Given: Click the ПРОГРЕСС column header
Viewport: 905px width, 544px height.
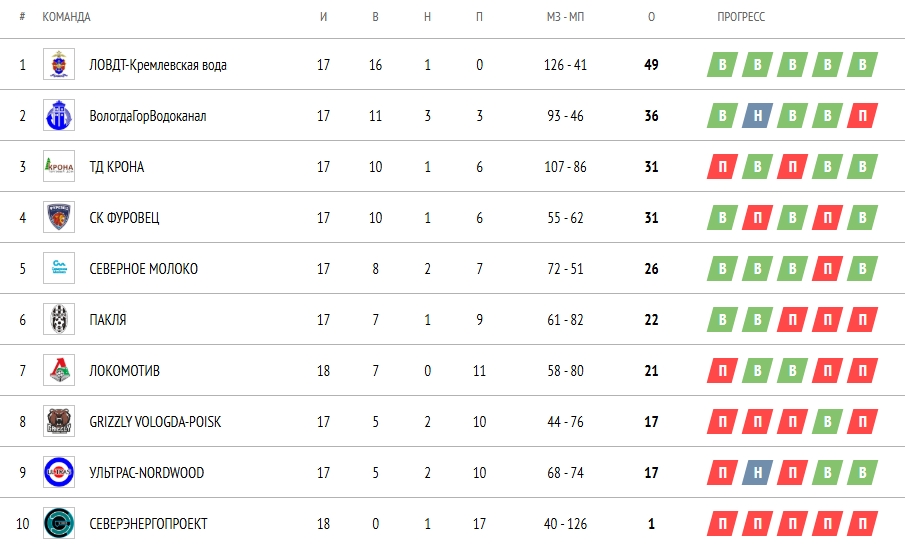Looking at the screenshot, I should tap(741, 17).
